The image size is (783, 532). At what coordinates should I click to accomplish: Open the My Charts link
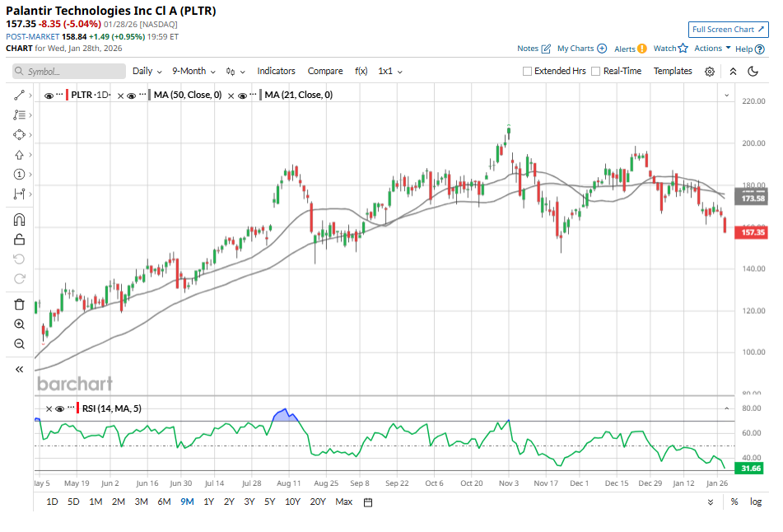point(581,49)
